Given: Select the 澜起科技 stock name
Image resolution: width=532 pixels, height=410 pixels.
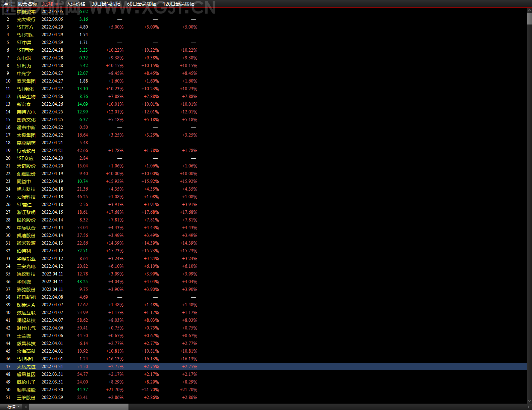Looking at the screenshot, I should (x=26, y=320).
